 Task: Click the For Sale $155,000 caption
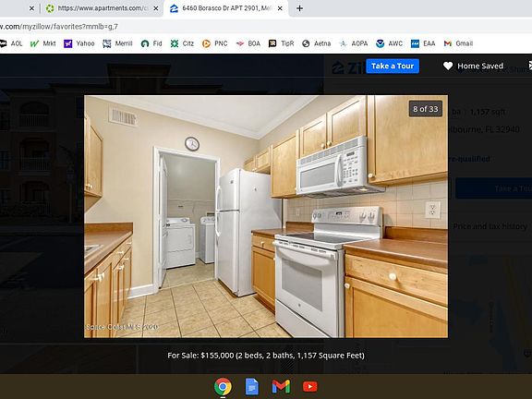[266, 356]
